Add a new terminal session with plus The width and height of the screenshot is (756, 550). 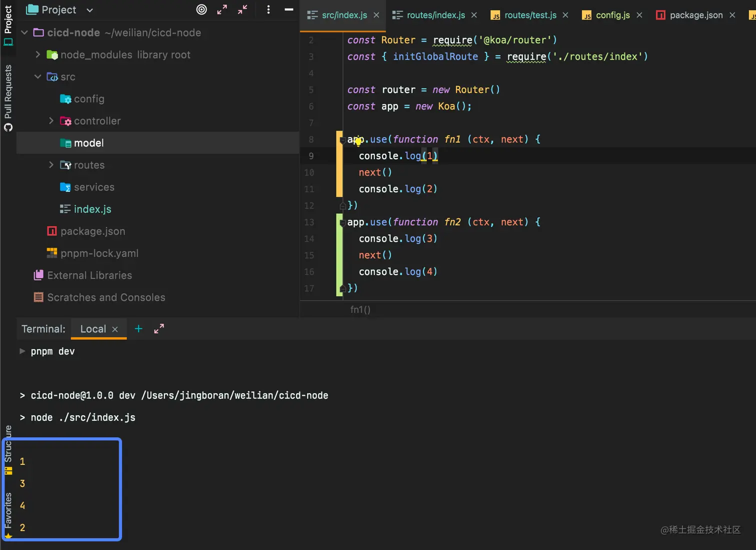pos(138,329)
